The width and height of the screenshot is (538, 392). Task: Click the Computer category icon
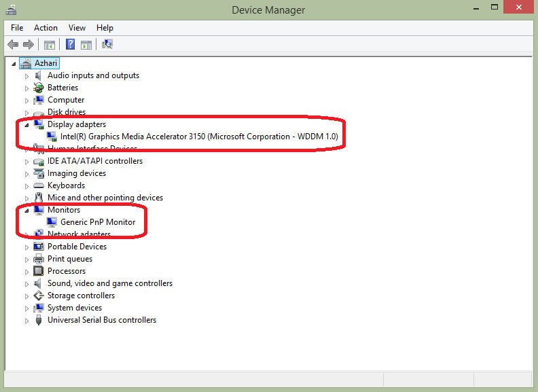point(39,100)
